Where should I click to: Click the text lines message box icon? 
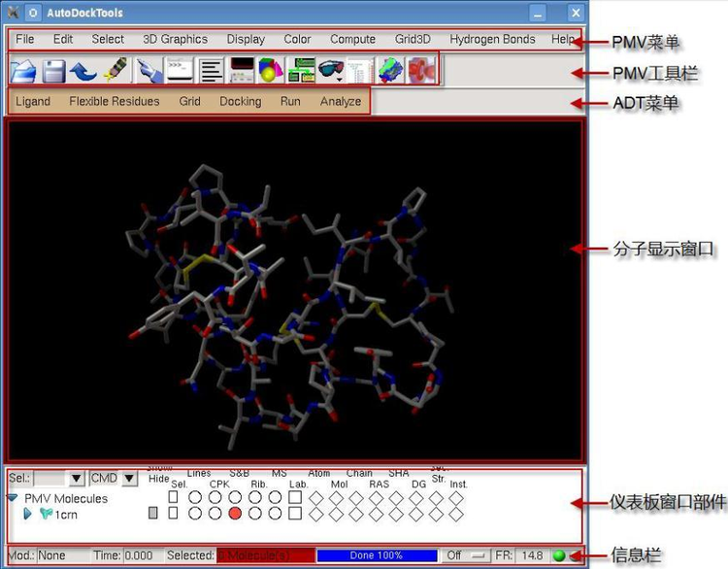point(212,71)
